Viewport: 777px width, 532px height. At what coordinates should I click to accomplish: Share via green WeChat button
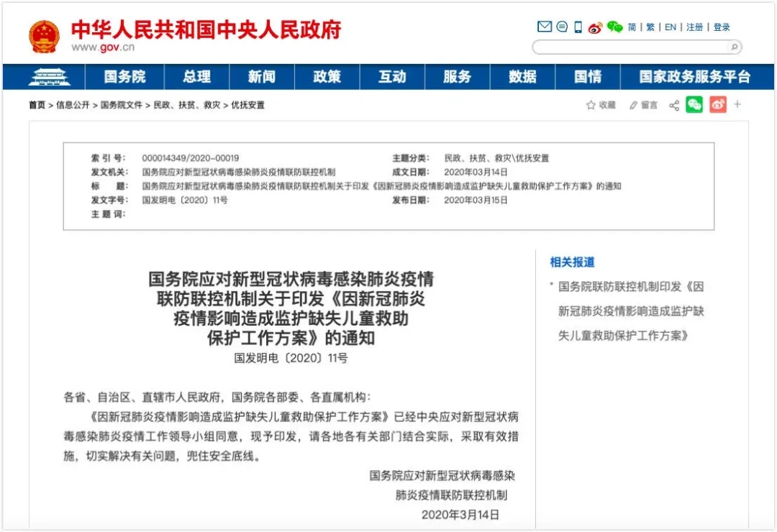pos(694,105)
